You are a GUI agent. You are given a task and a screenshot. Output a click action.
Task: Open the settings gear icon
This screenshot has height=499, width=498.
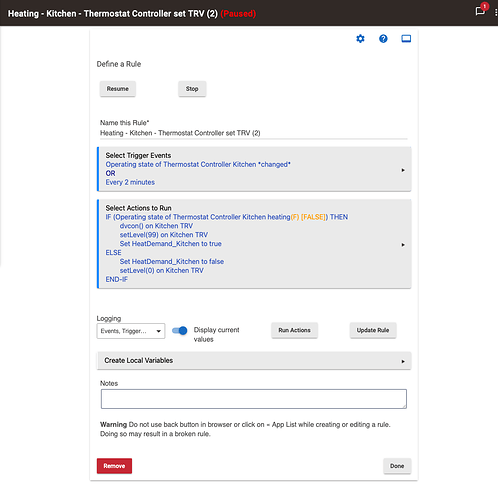click(x=360, y=39)
